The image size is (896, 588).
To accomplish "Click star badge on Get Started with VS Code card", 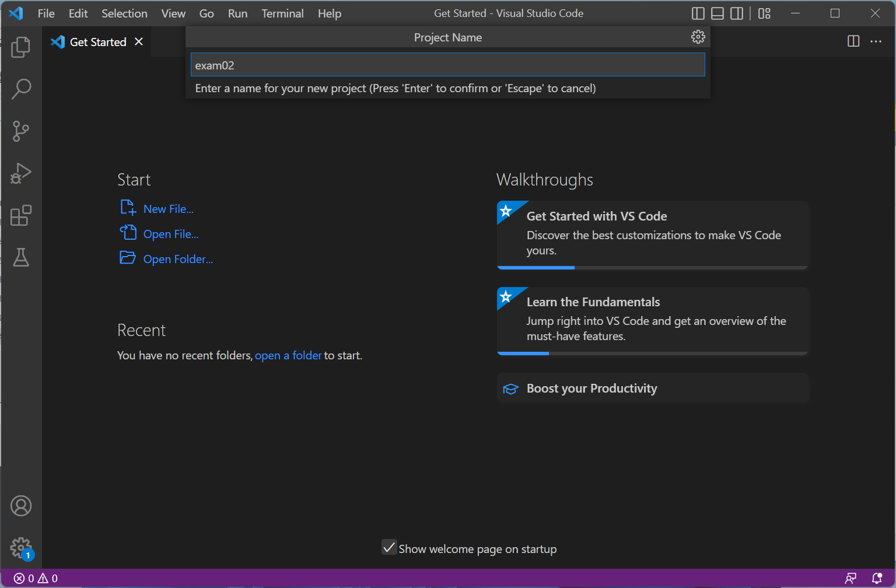I will [506, 211].
